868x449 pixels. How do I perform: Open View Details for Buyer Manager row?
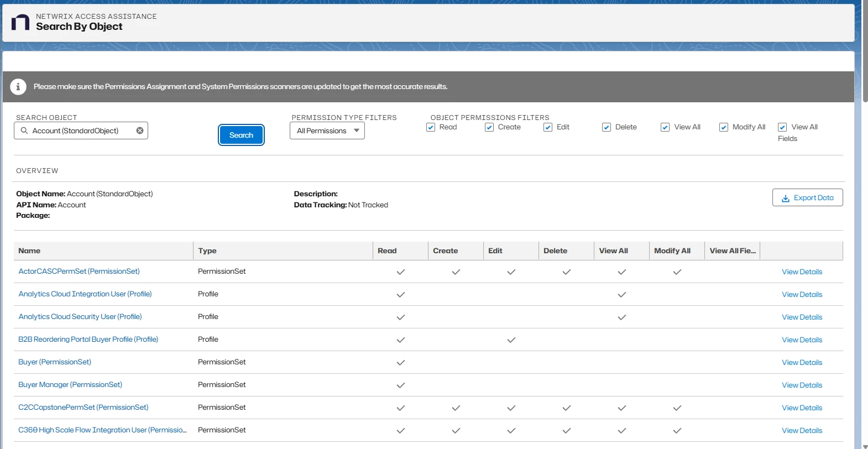click(x=802, y=385)
